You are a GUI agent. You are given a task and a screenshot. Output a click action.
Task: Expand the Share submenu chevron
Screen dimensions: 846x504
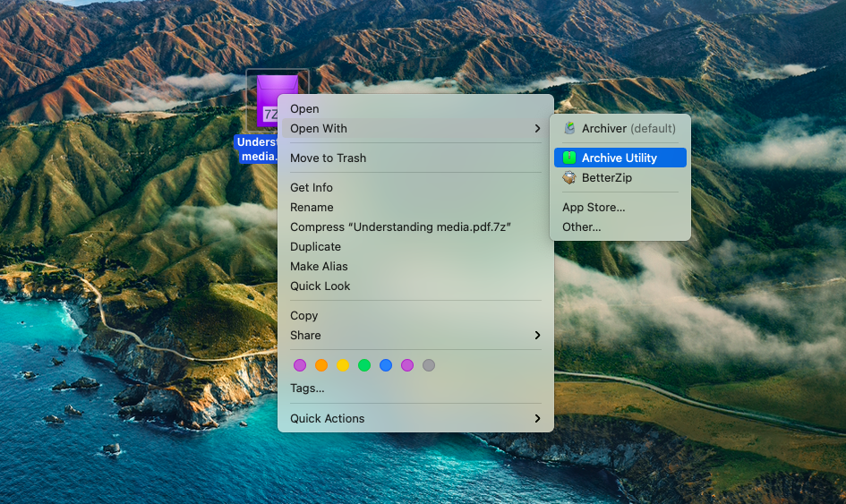(537, 336)
